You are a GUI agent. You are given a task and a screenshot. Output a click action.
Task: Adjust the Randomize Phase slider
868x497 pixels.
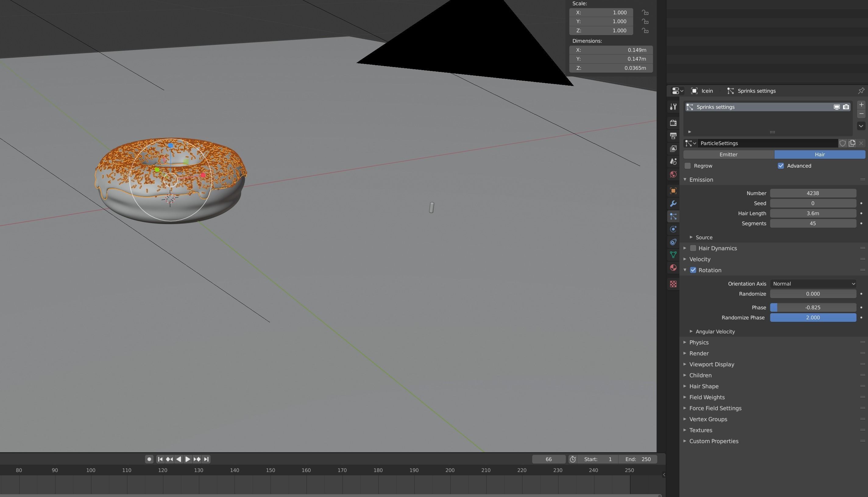click(x=813, y=318)
